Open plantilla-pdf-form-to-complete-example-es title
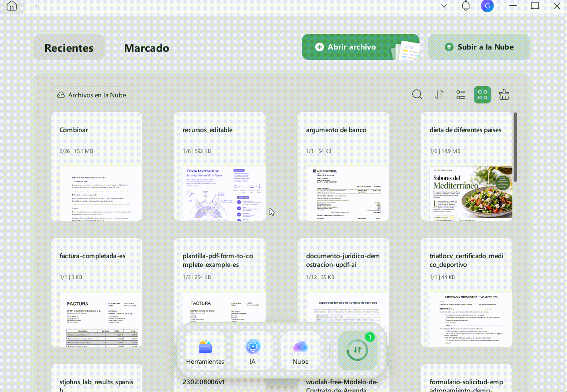This screenshot has height=392, width=567. 218,260
